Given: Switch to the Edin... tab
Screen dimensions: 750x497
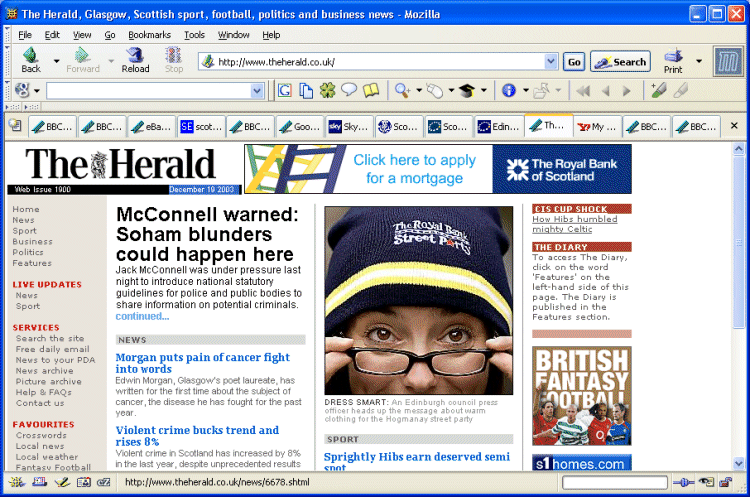Looking at the screenshot, I should click(x=498, y=127).
